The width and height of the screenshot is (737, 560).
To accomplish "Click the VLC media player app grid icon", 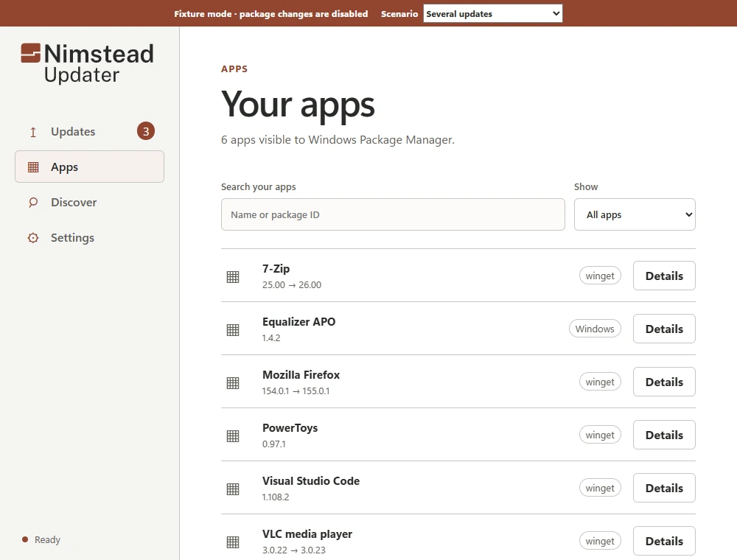I will tap(233, 542).
